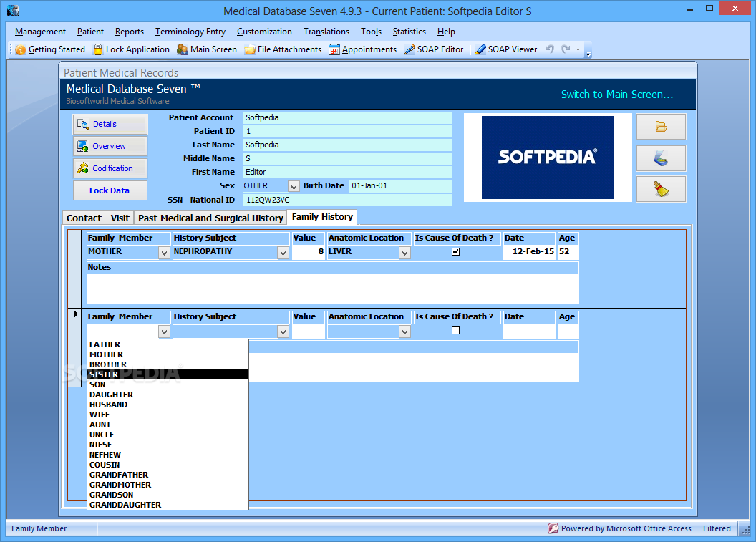756x542 pixels.
Task: Open Terminology Entry menu
Action: (190, 32)
